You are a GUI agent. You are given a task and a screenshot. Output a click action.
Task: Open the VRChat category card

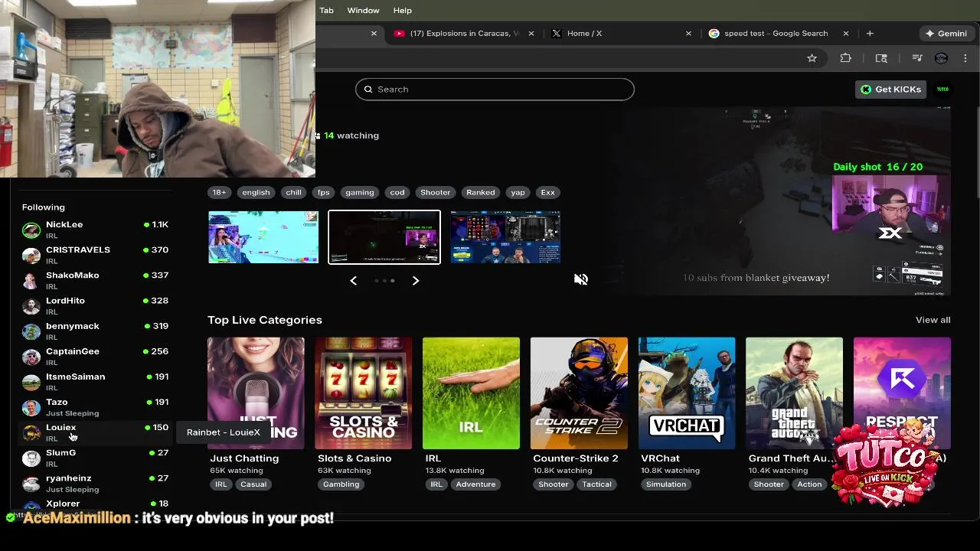click(687, 393)
